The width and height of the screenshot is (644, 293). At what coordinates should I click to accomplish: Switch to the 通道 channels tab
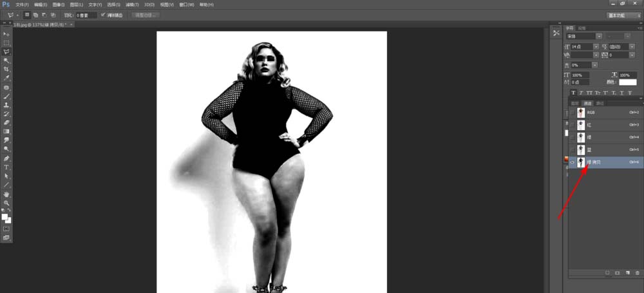588,103
